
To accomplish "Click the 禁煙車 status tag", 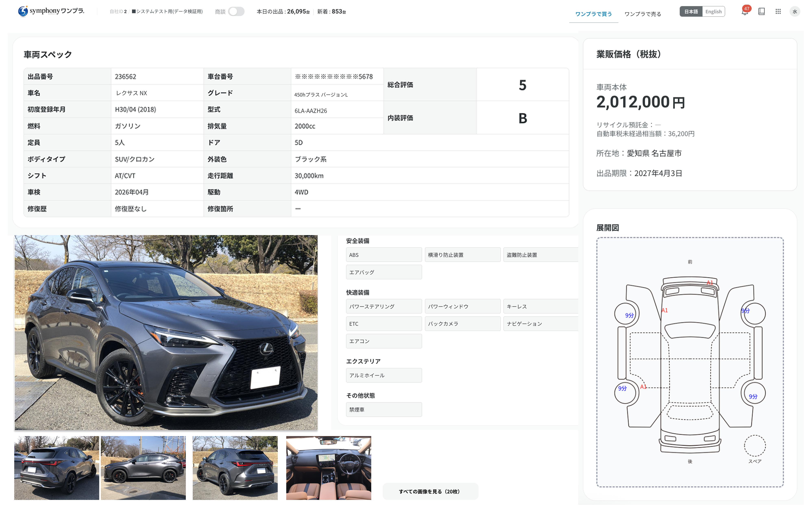I will [384, 409].
